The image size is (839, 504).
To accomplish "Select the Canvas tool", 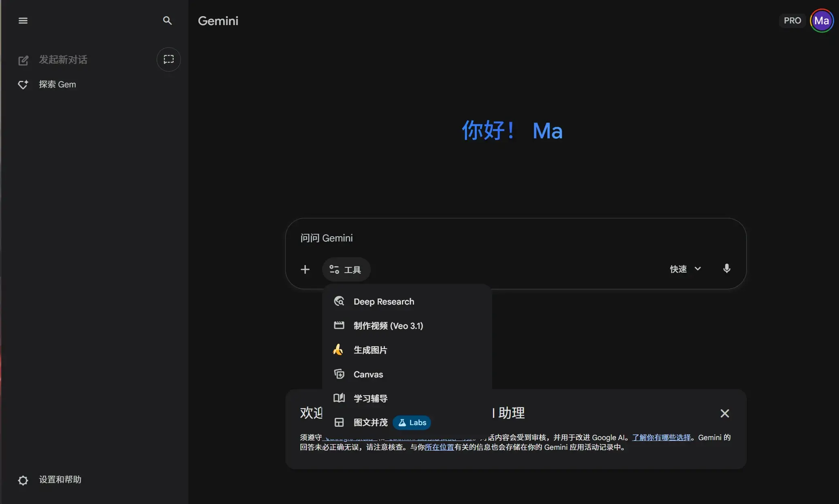I will (x=368, y=374).
